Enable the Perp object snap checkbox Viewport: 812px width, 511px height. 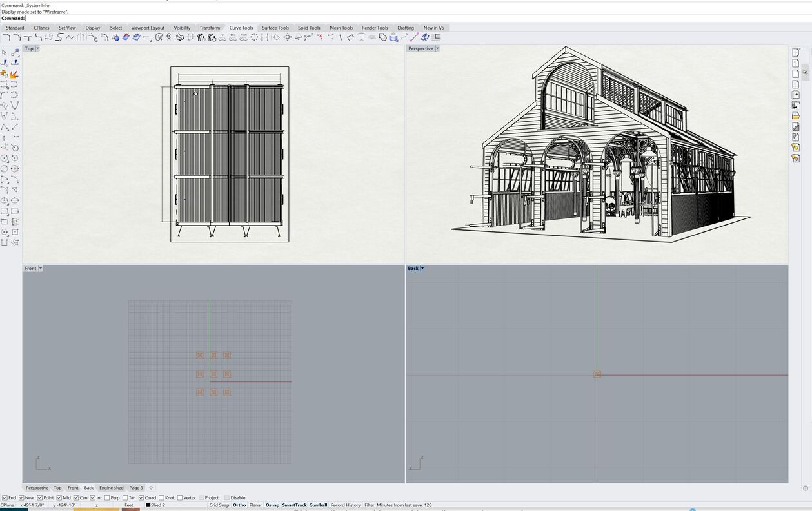tap(107, 497)
